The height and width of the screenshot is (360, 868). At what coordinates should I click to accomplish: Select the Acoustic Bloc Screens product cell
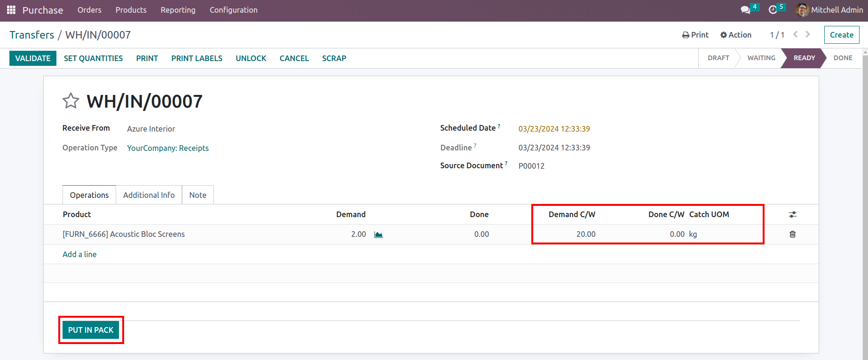(124, 234)
